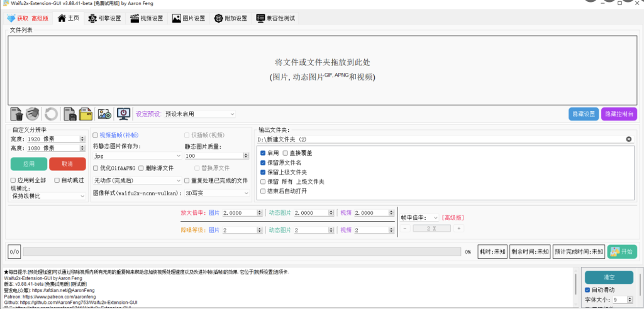Adjust the 静态图片质量 100 spinner arrows
This screenshot has width=644, height=309.
point(246,156)
